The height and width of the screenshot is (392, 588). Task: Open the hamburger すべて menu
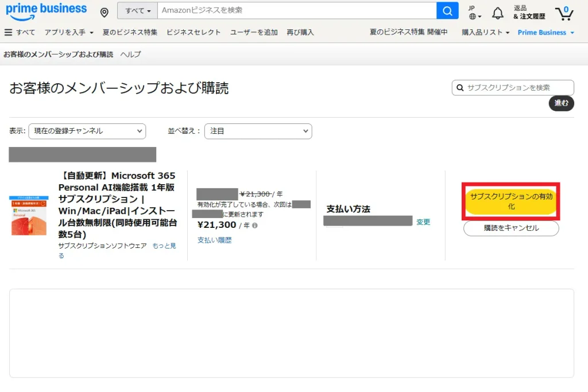coord(20,32)
